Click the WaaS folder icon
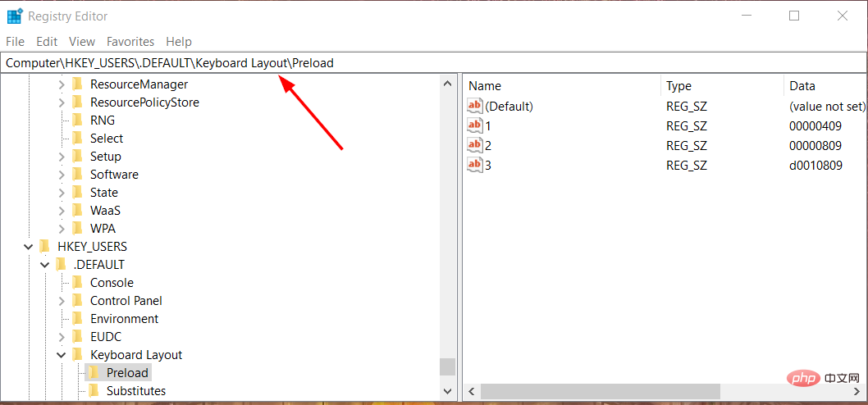The image size is (868, 405). pos(78,210)
